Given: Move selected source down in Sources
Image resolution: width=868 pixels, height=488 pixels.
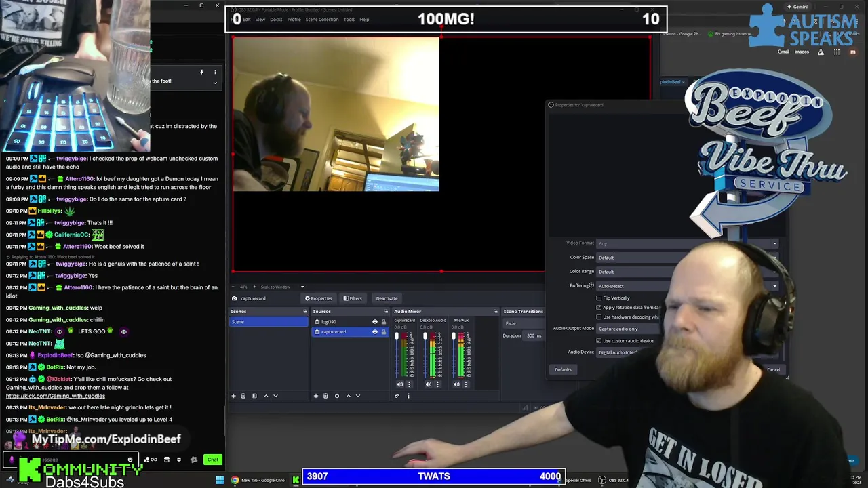Looking at the screenshot, I should coord(358,396).
